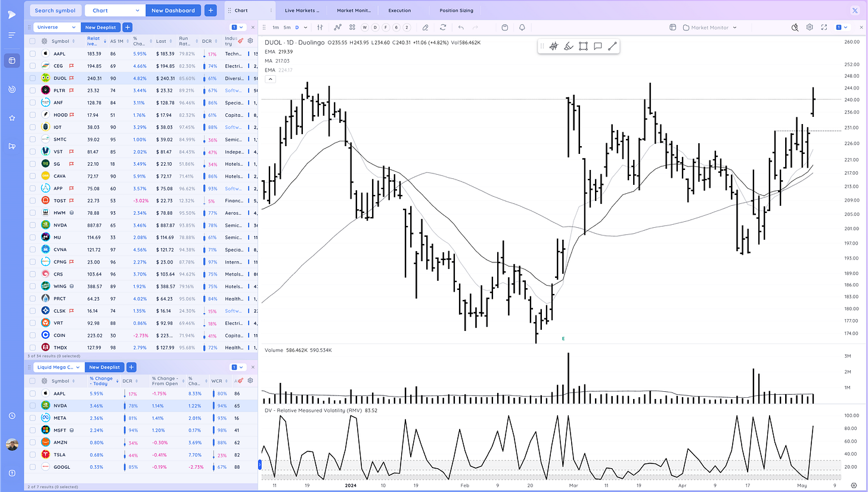The image size is (868, 492).
Task: Tick the AAPL row checkbox in Universe list
Action: click(33, 54)
